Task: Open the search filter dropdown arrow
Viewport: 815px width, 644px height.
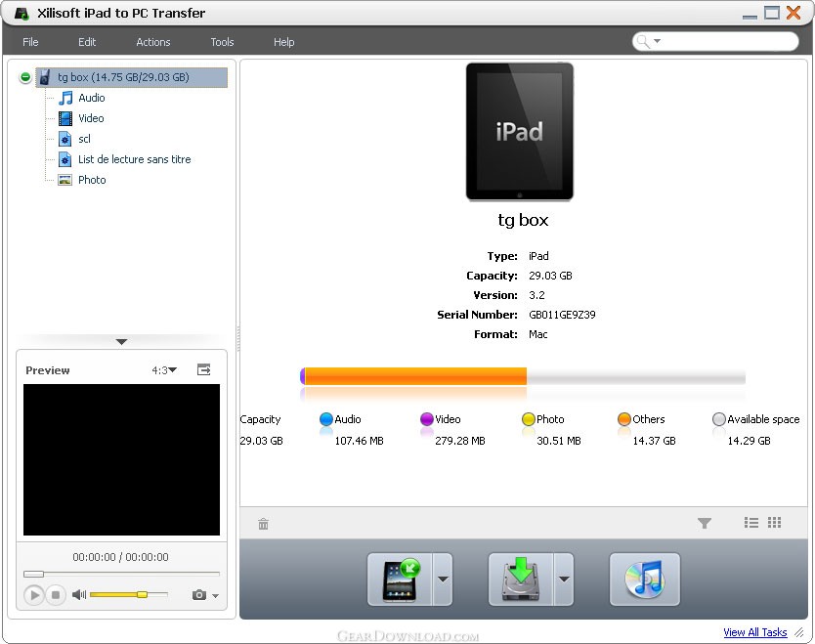Action: point(657,40)
